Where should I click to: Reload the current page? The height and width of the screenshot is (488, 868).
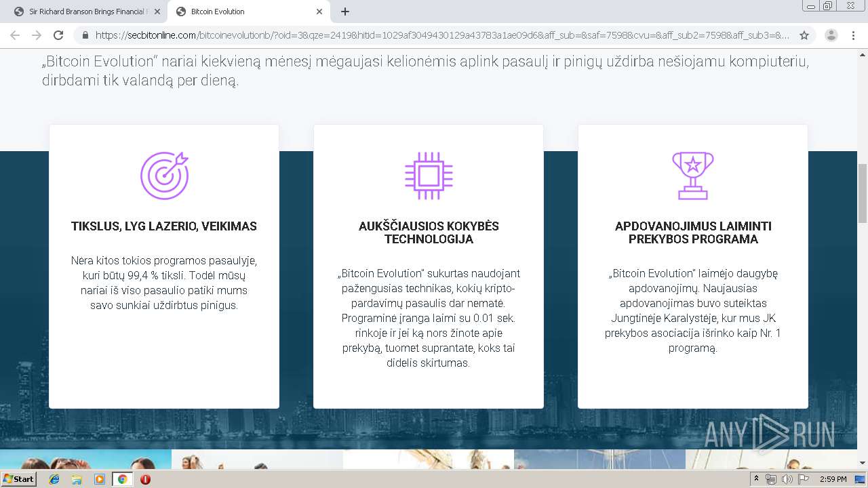58,35
